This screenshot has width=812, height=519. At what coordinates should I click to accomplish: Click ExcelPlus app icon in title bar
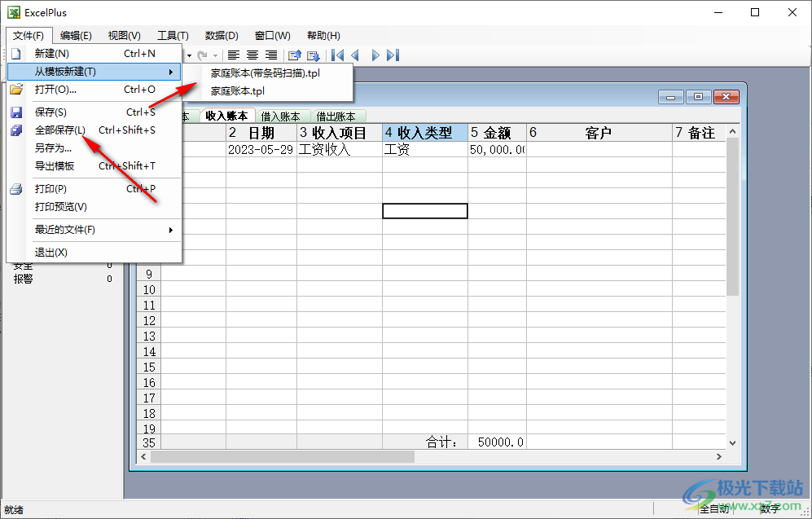pyautogui.click(x=14, y=12)
